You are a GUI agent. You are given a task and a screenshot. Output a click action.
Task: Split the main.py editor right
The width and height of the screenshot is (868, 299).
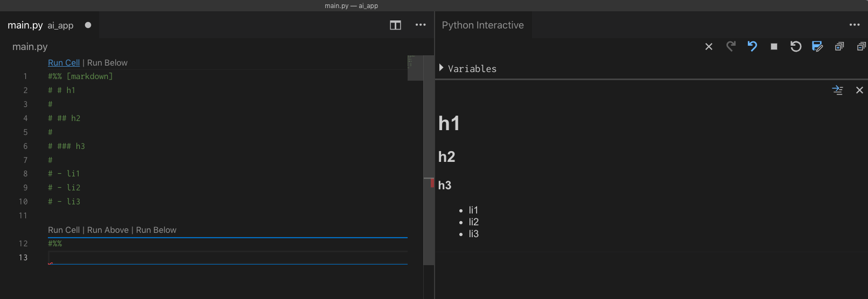395,25
